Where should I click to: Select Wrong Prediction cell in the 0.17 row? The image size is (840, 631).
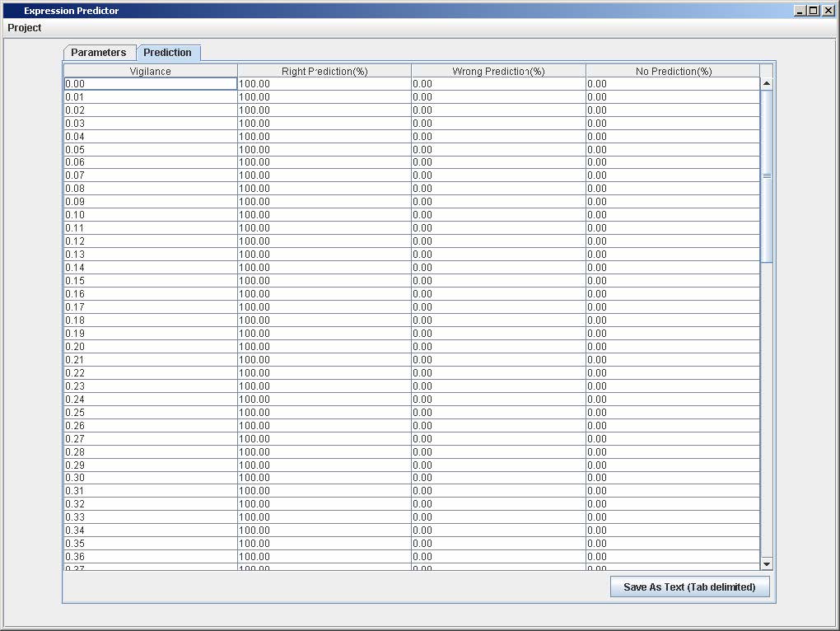(499, 307)
